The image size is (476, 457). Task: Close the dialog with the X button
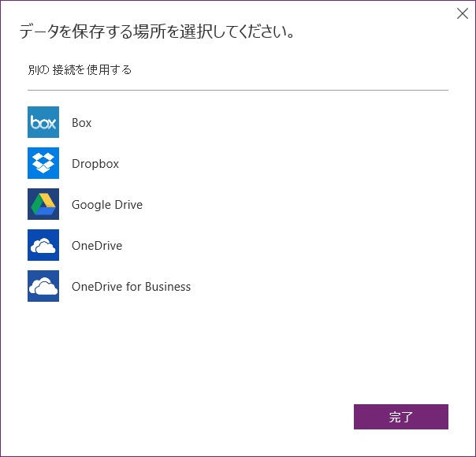tap(463, 13)
